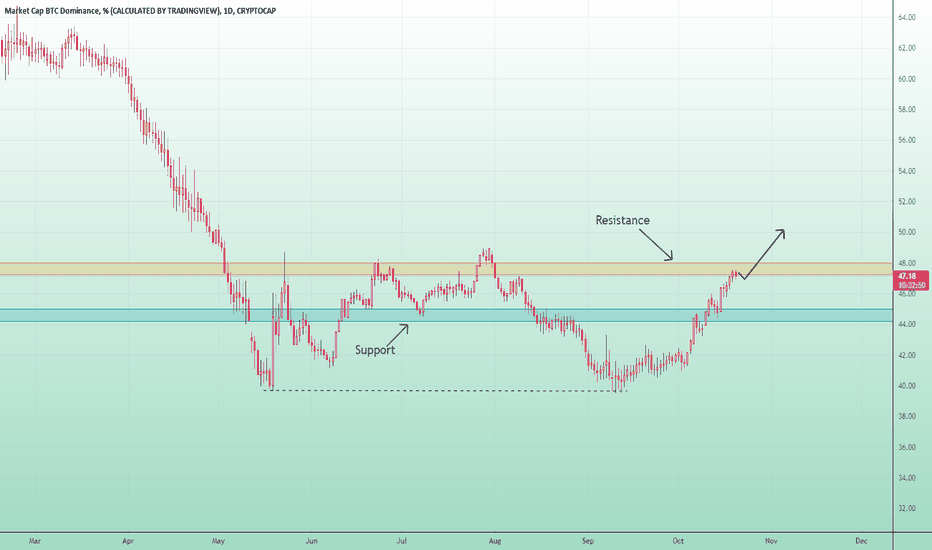Click the Resistance text annotation
The height and width of the screenshot is (550, 932).
pyautogui.click(x=622, y=220)
